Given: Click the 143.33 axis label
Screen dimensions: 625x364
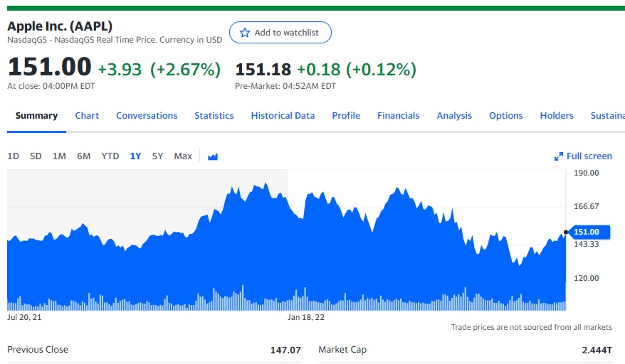Looking at the screenshot, I should click(586, 244).
